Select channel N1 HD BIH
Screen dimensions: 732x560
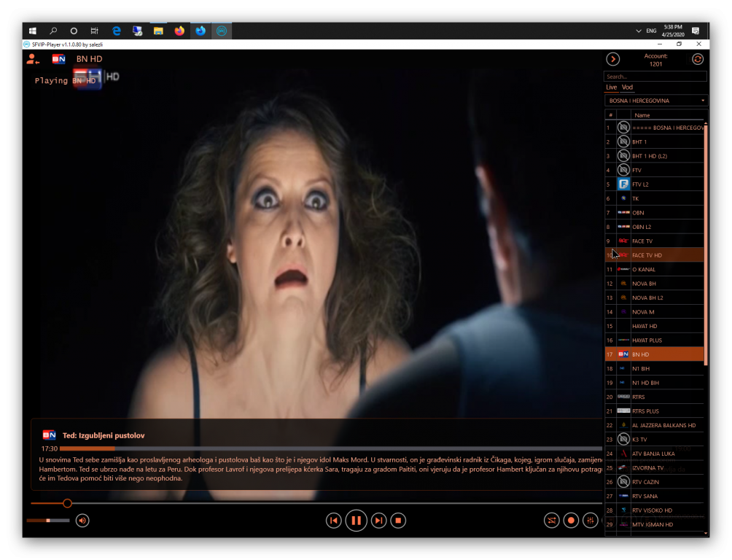tap(654, 383)
